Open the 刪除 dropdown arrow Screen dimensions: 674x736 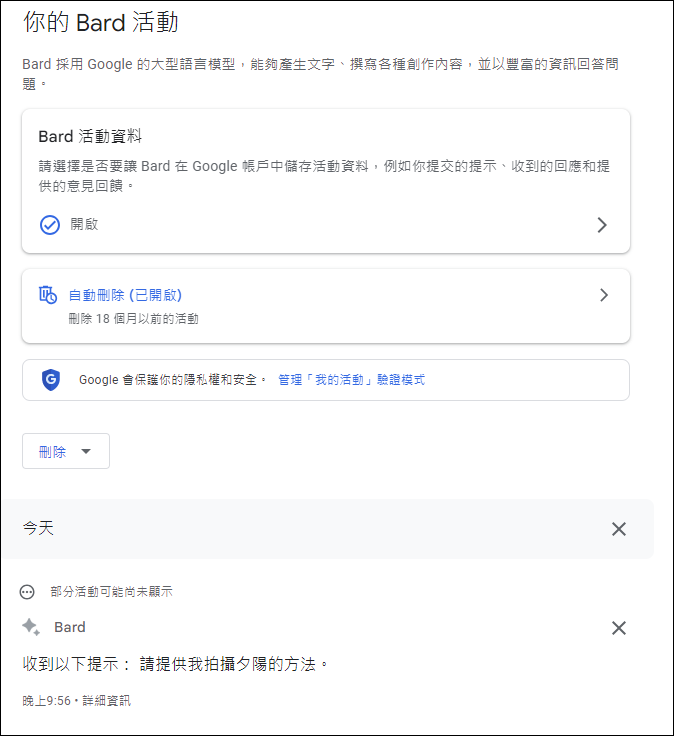[86, 452]
